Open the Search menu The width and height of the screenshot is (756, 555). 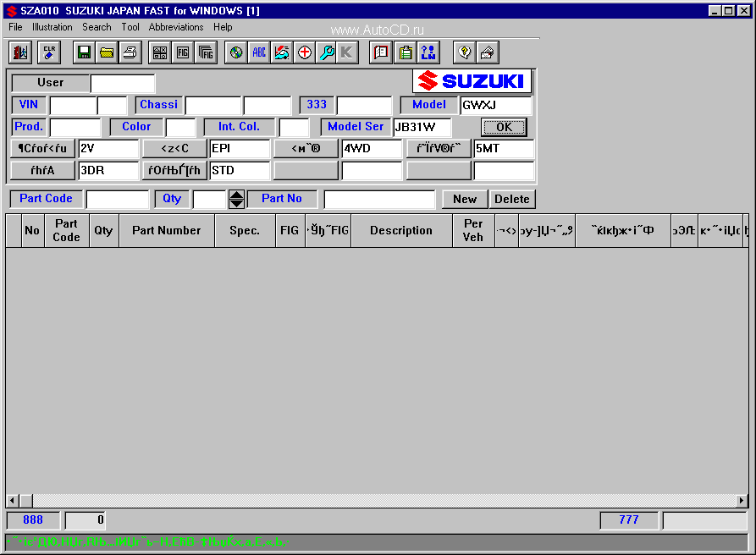point(97,27)
